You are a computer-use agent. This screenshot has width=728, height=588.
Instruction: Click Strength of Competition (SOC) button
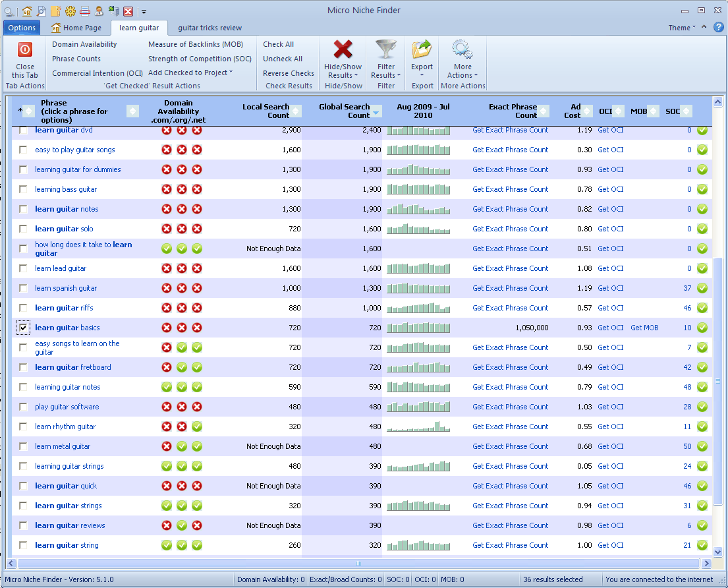[200, 59]
